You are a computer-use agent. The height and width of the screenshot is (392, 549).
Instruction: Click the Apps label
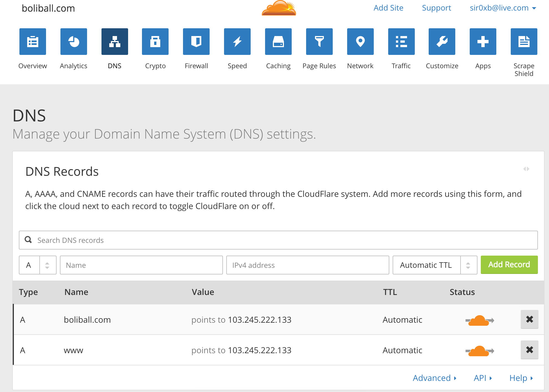pyautogui.click(x=483, y=66)
